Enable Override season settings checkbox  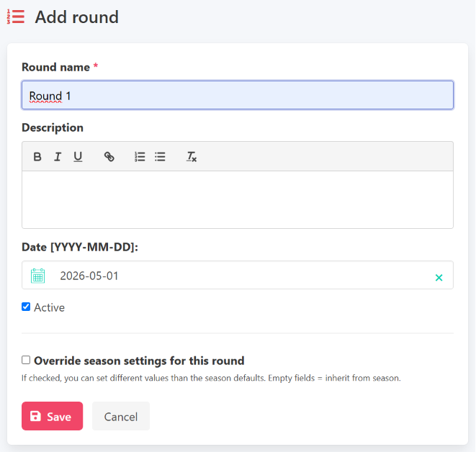pyautogui.click(x=26, y=360)
